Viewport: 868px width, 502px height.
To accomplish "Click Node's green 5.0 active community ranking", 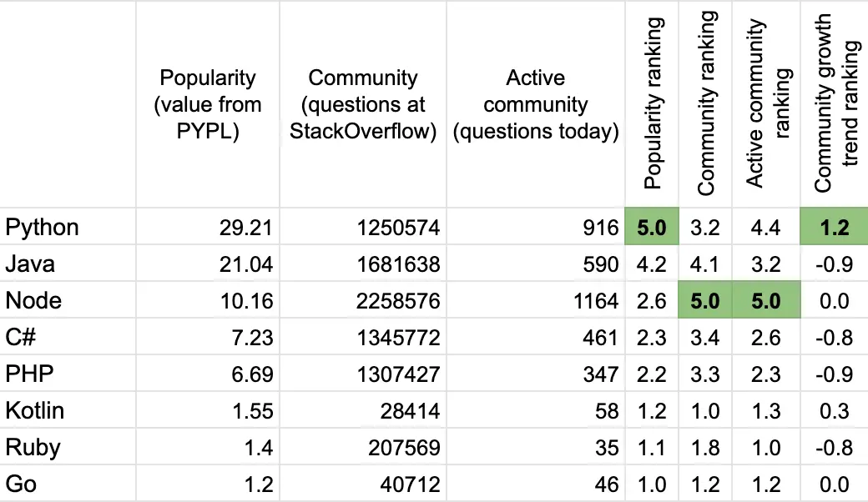I will (766, 300).
